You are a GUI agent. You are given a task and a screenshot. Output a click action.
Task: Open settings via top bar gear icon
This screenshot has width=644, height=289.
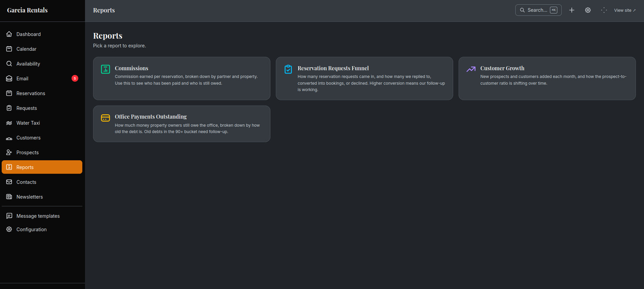588,10
